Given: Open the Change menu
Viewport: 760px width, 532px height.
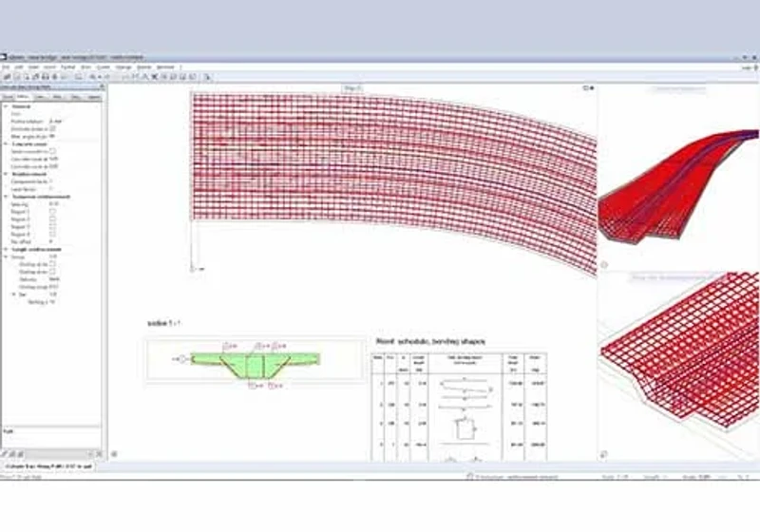Looking at the screenshot, I should point(123,67).
